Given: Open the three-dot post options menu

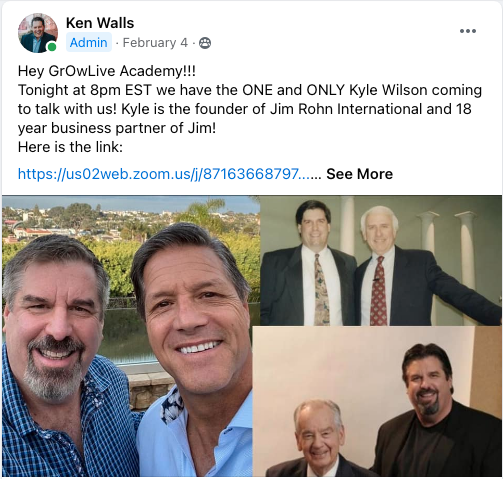Looking at the screenshot, I should coord(467,31).
